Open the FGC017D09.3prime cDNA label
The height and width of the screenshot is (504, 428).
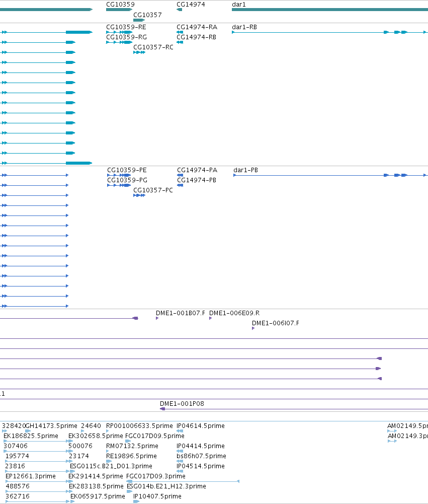(156, 476)
